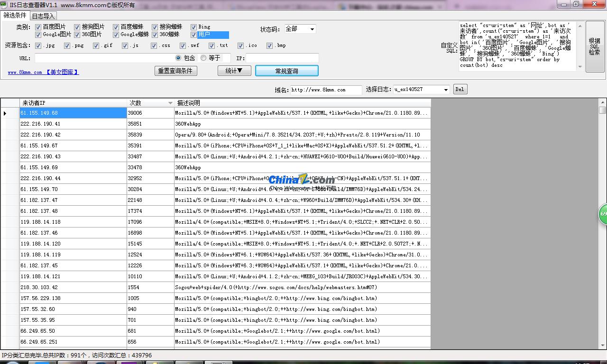The image size is (607, 364).
Task: Click the green round 69 badge
Action: 603,214
